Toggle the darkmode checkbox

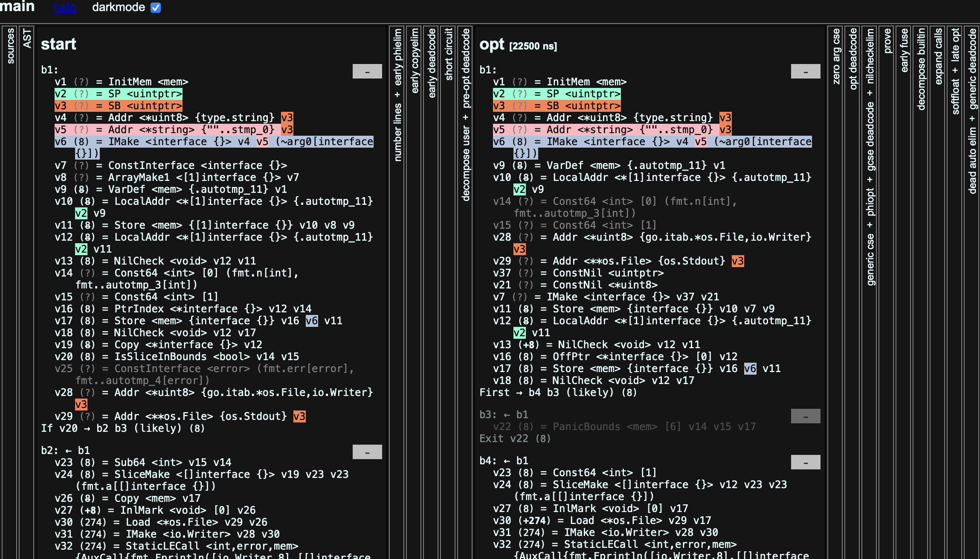[156, 8]
